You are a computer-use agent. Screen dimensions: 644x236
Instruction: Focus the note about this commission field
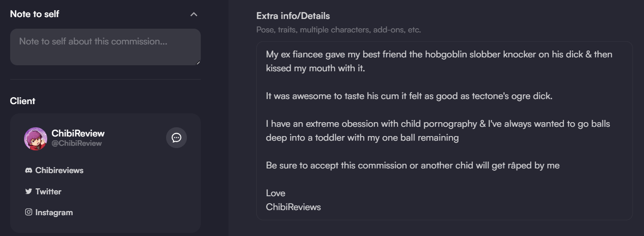tap(105, 47)
